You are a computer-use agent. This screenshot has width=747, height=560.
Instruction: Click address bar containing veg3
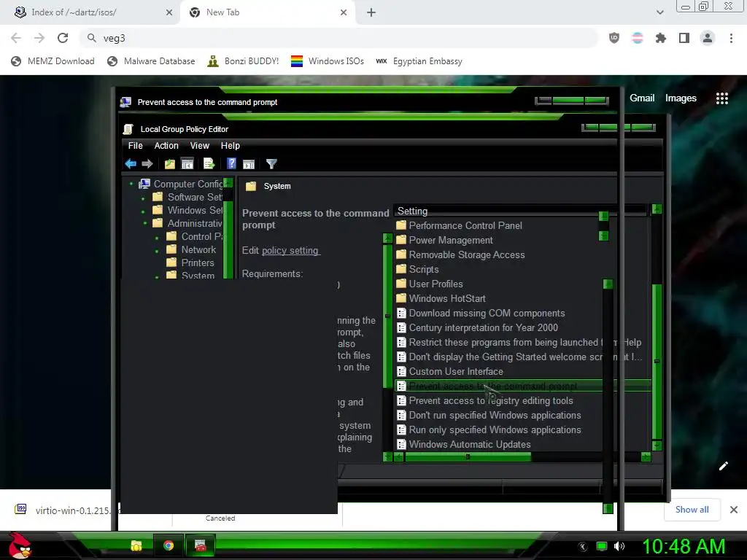[338, 38]
